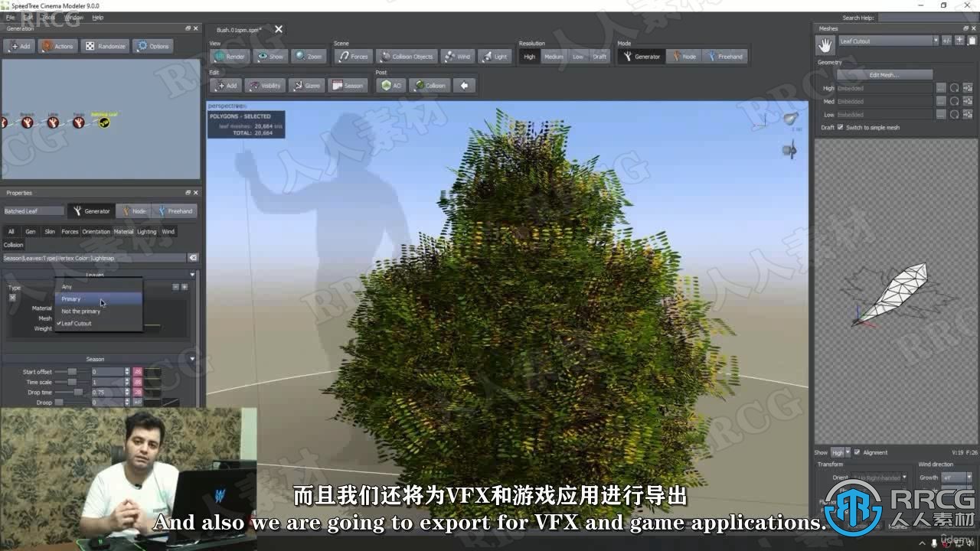Screen dimensions: 980x551
Task: Set resolution to Medium
Action: pos(554,57)
